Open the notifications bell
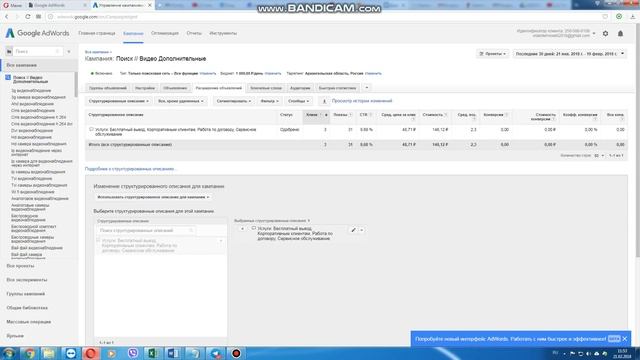The image size is (640, 360). pyautogui.click(x=620, y=33)
